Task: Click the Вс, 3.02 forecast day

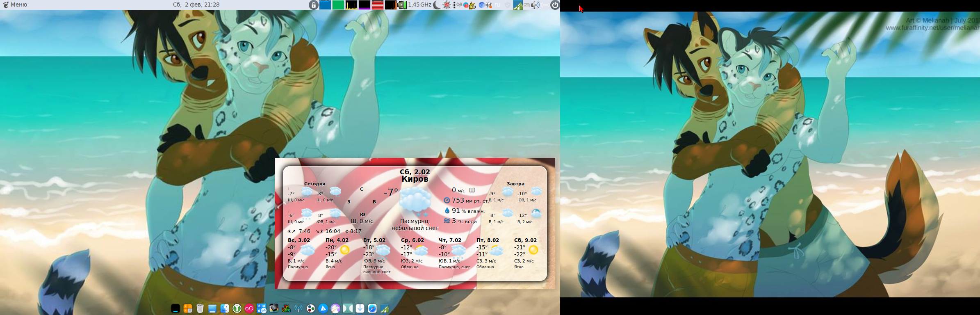Action: [299, 240]
